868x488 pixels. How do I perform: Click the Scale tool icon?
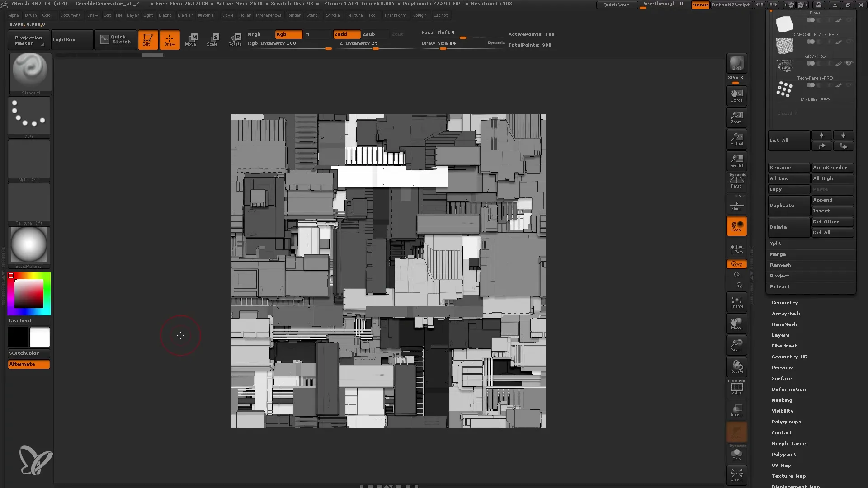tap(212, 39)
